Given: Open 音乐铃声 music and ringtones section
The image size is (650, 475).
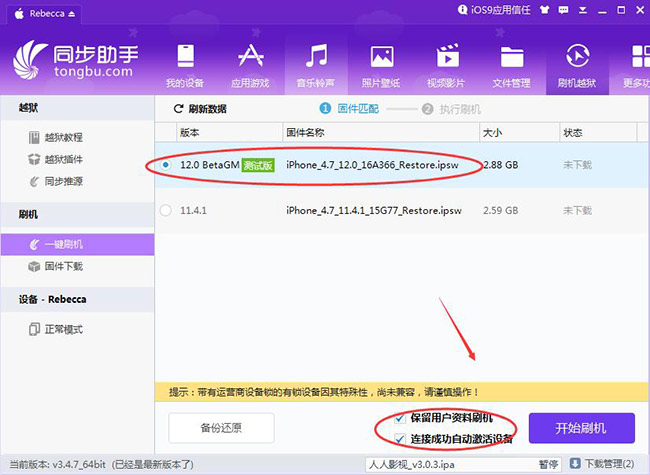Looking at the screenshot, I should 316,65.
